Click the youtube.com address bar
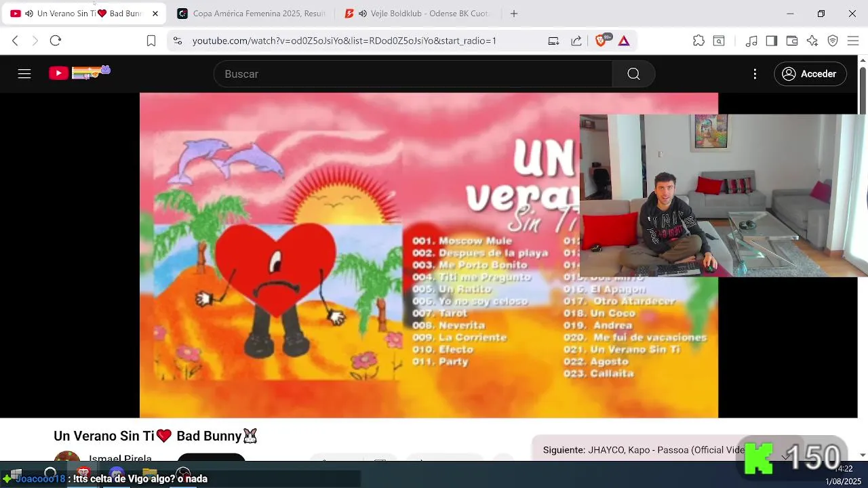This screenshot has height=488, width=868. click(344, 41)
